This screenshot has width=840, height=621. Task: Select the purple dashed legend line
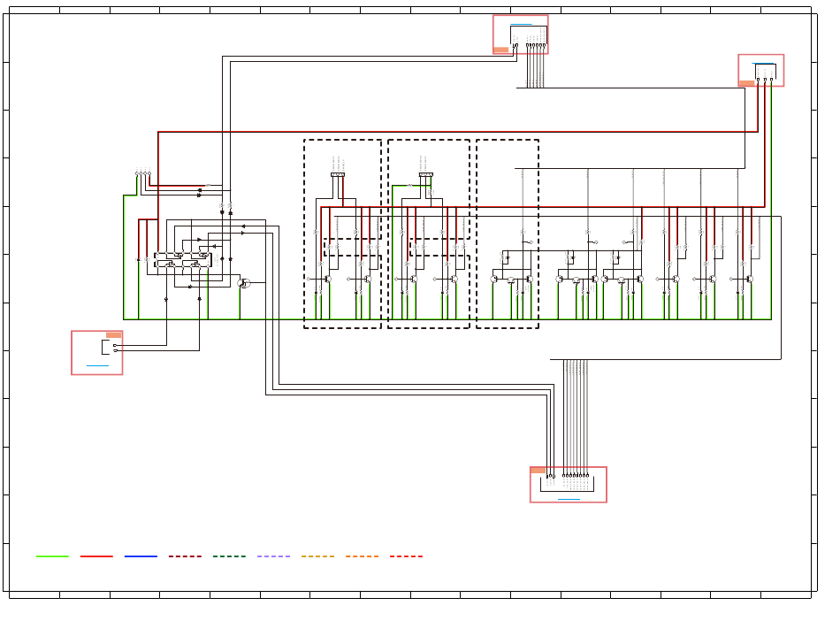point(274,556)
